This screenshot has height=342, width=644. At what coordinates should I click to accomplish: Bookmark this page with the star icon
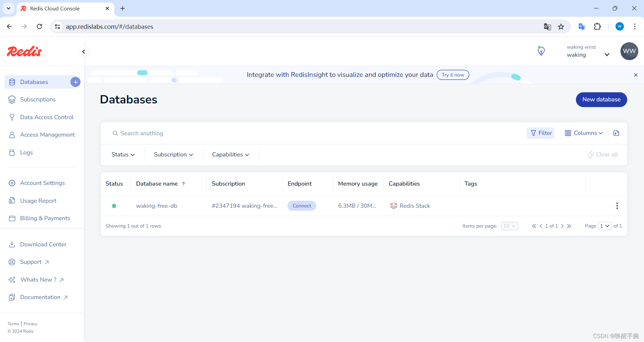(561, 27)
